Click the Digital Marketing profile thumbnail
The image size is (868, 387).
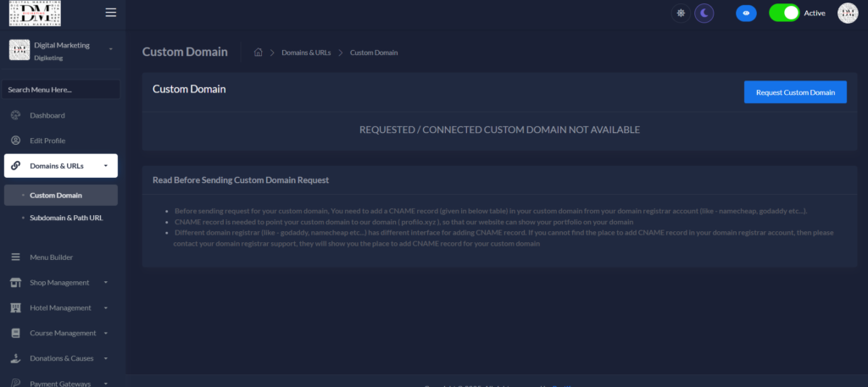tap(19, 50)
